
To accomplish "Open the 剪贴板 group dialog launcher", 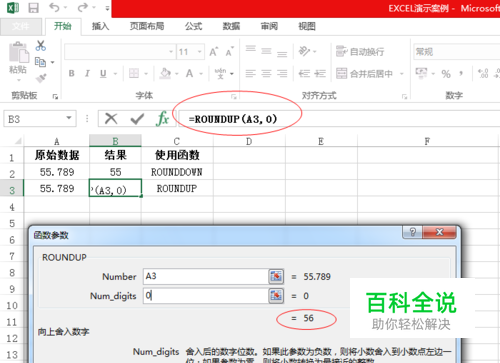I will click(55, 97).
